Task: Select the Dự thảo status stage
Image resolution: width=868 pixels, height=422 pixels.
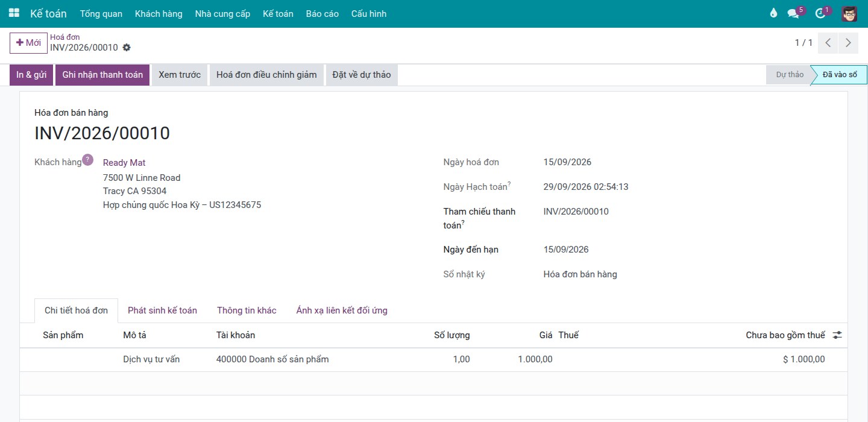Action: (789, 75)
